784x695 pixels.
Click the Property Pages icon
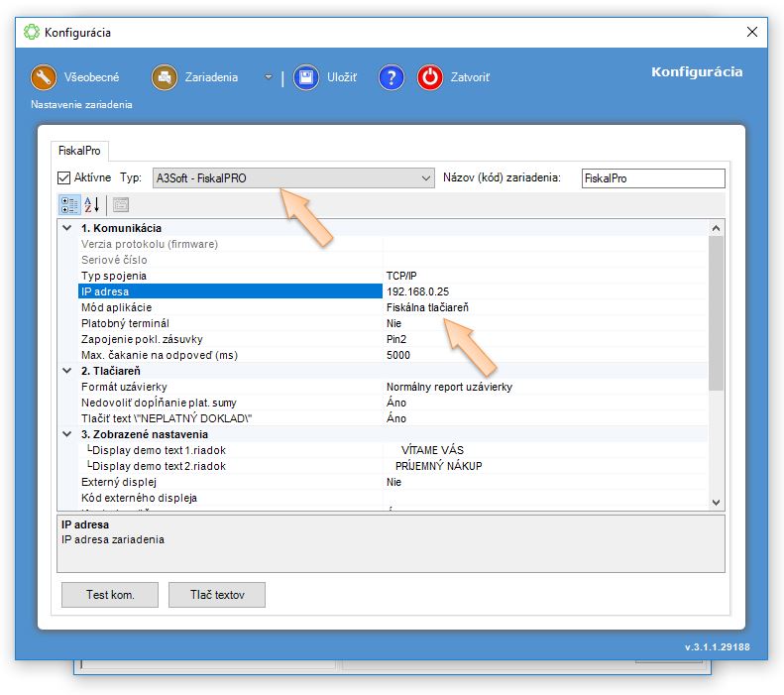(120, 205)
